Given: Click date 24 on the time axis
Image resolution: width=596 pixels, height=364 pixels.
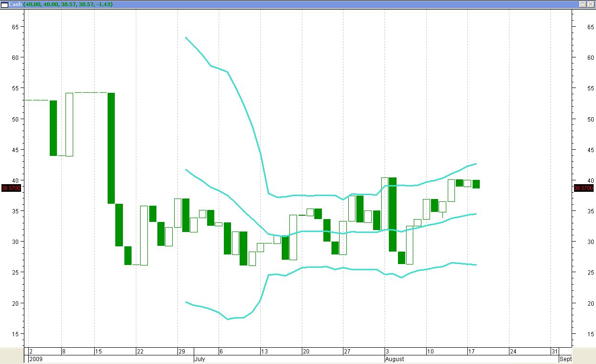Looking at the screenshot, I should (x=513, y=351).
